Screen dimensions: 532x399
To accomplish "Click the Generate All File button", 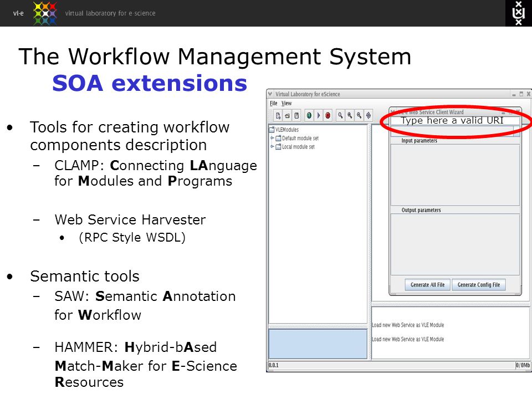I will pos(427,285).
